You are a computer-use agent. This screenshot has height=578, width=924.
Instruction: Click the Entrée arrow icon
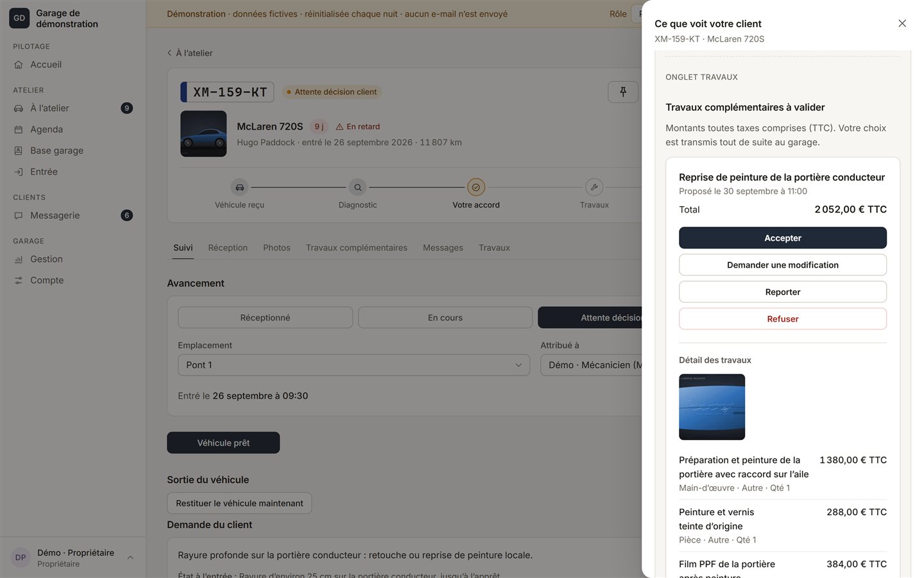(x=19, y=172)
